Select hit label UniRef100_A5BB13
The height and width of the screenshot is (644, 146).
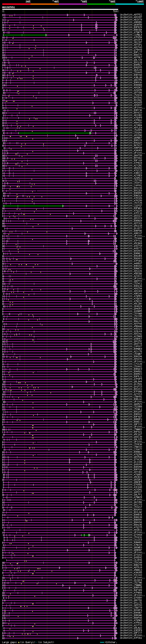point(131,570)
